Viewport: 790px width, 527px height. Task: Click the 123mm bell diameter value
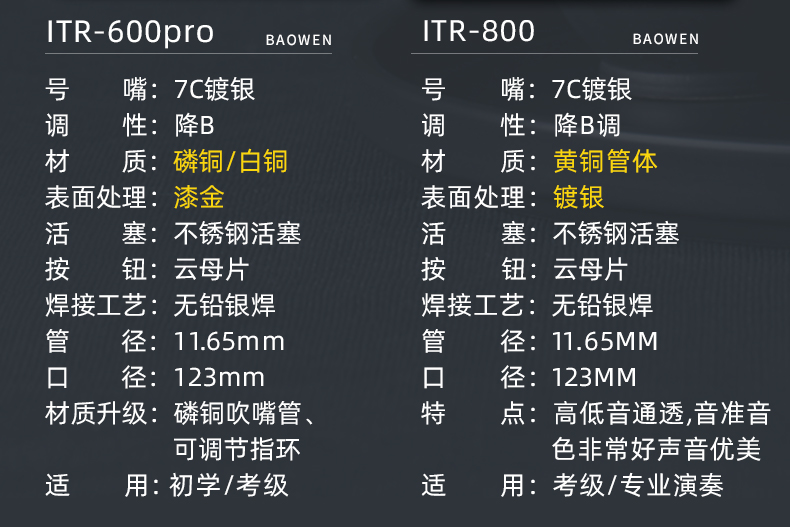point(219,378)
